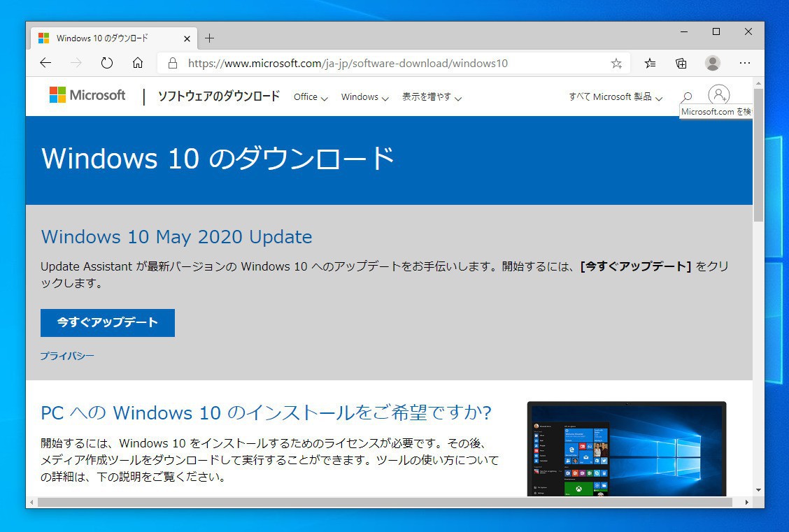Click the Windows 10 のダウンロード banner title

[218, 159]
